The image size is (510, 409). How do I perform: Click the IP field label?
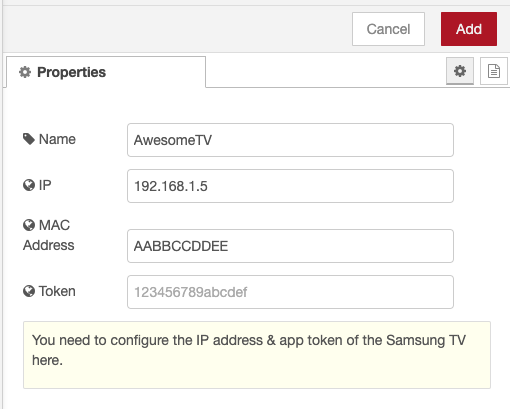(x=45, y=185)
